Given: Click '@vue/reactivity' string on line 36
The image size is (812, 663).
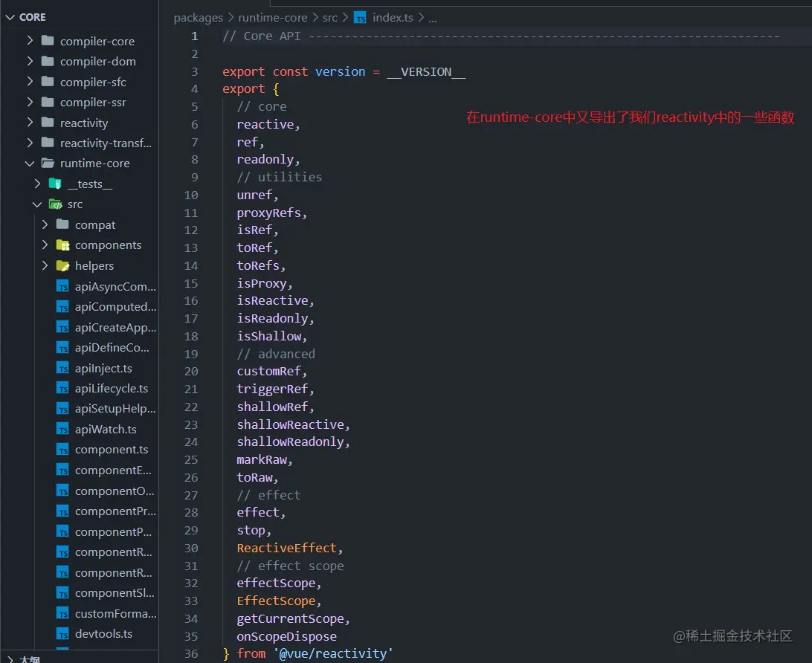Looking at the screenshot, I should [x=332, y=653].
